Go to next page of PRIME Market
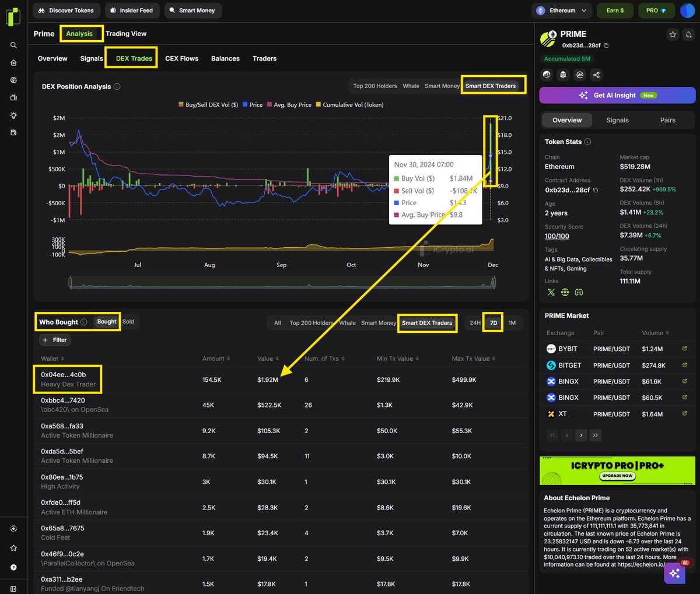This screenshot has width=700, height=594. [581, 435]
